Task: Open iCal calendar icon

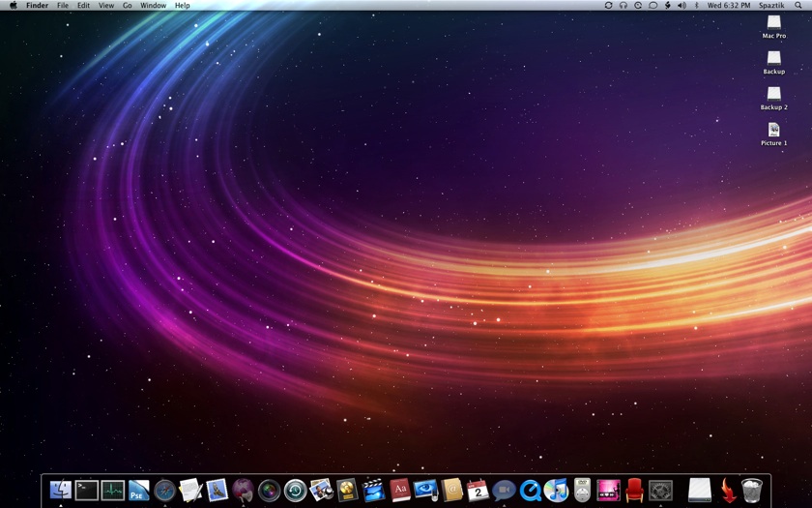Action: tap(478, 491)
